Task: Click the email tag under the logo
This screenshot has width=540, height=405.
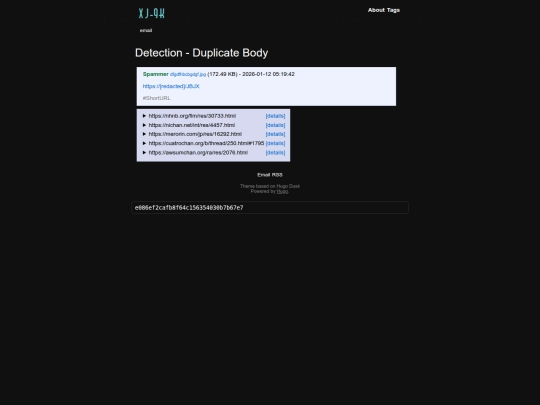Action: (x=146, y=30)
